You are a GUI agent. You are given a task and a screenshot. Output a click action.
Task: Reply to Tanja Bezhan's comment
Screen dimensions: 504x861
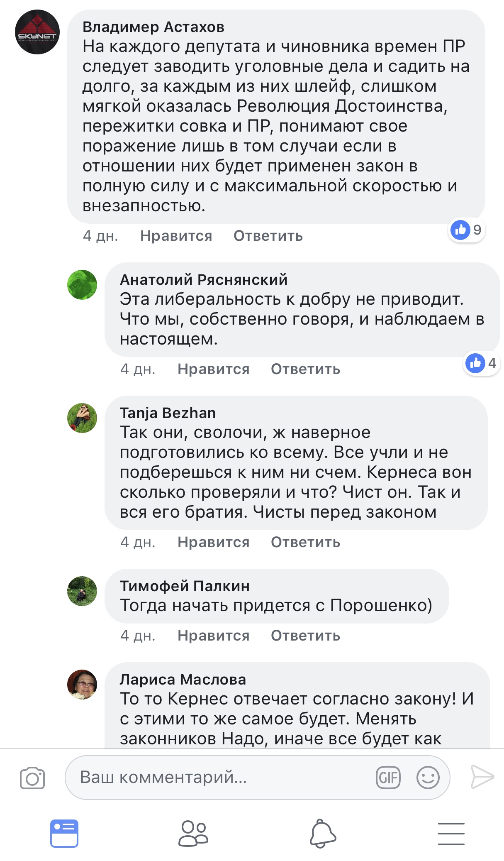pos(305,542)
